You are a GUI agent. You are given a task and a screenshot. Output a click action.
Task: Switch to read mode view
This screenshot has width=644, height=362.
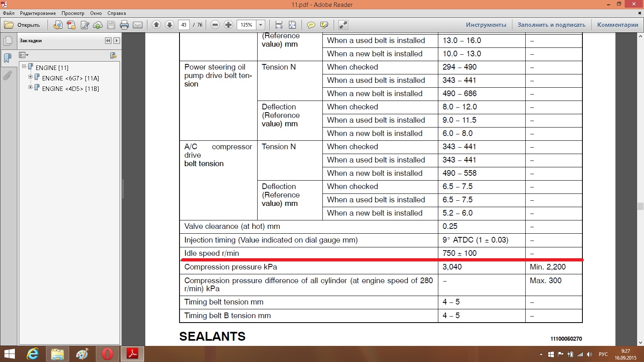[343, 25]
